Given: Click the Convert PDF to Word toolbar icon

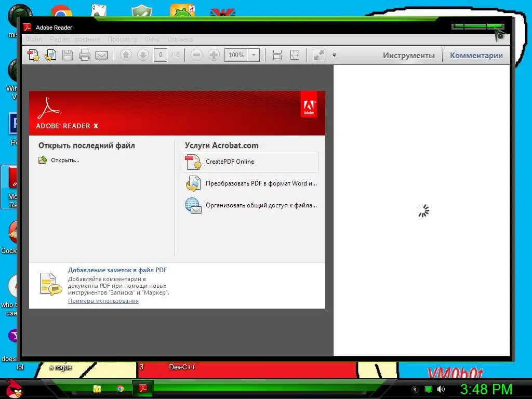Looking at the screenshot, I should click(50, 55).
